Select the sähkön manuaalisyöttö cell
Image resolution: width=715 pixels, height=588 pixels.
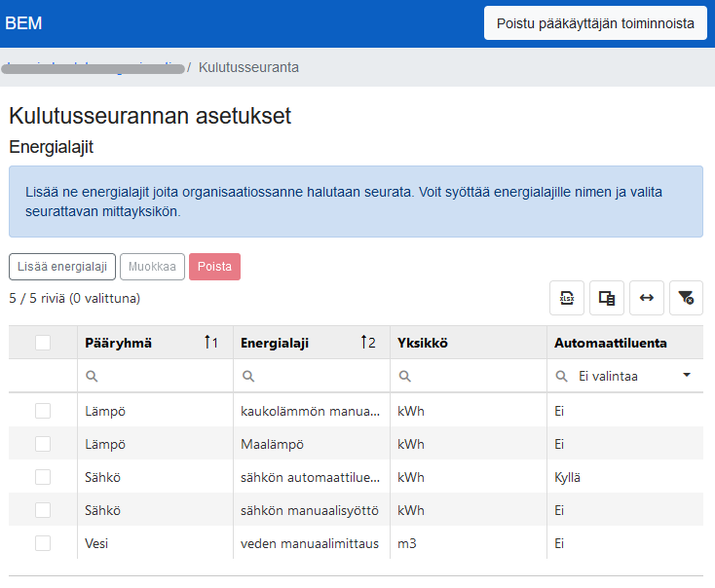(312, 510)
